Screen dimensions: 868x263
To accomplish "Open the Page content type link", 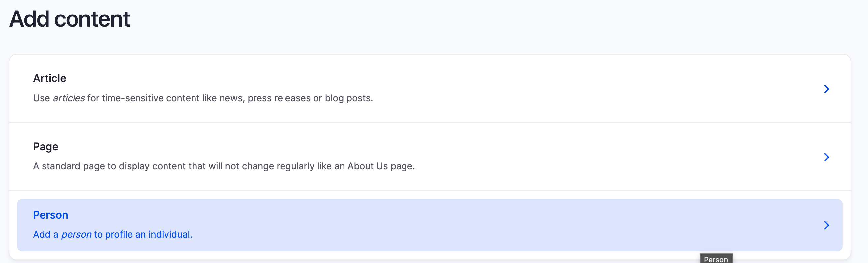I will [45, 147].
